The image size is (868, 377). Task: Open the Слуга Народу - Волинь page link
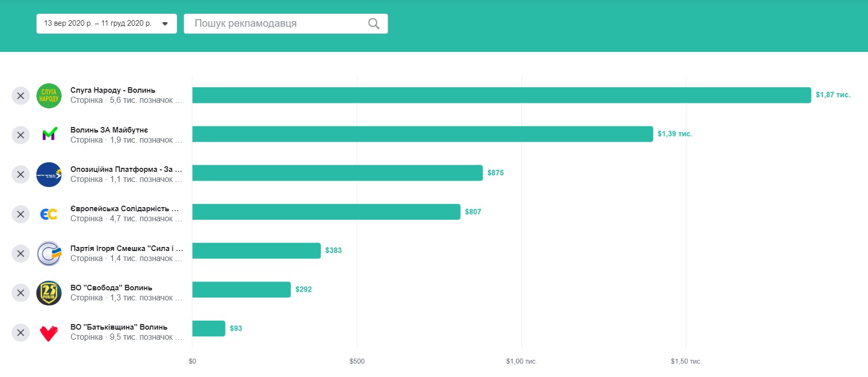point(113,90)
